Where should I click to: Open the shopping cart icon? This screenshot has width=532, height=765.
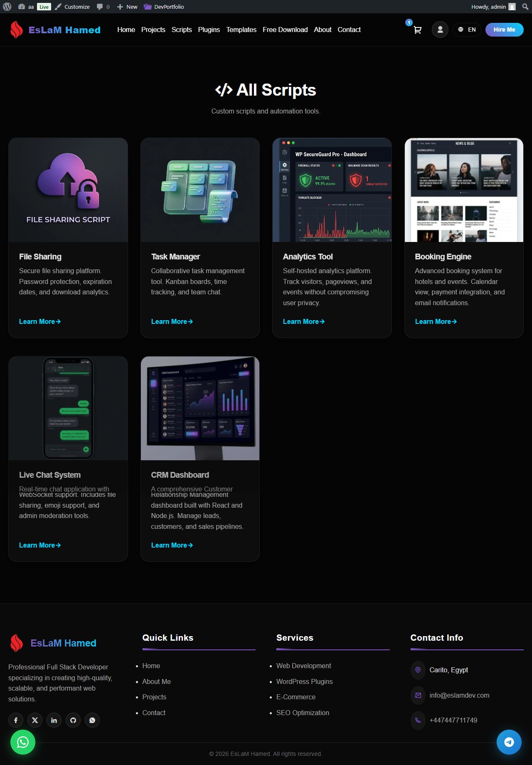(417, 30)
